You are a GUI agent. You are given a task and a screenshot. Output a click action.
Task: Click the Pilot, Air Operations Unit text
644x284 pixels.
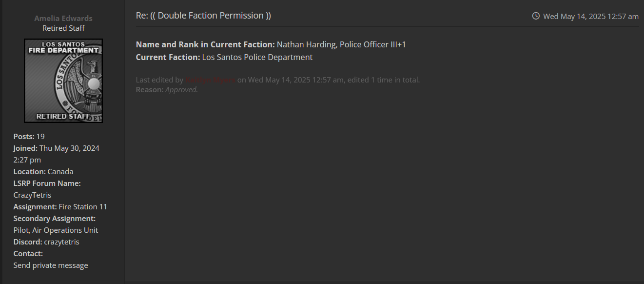click(56, 230)
